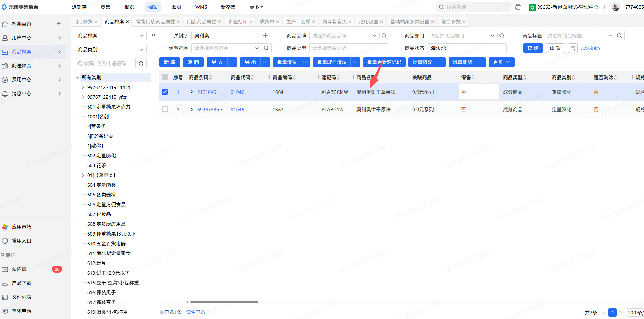Expand the 99767122419|11111 category node
Viewport: 644px width, 319px height.
click(83, 87)
